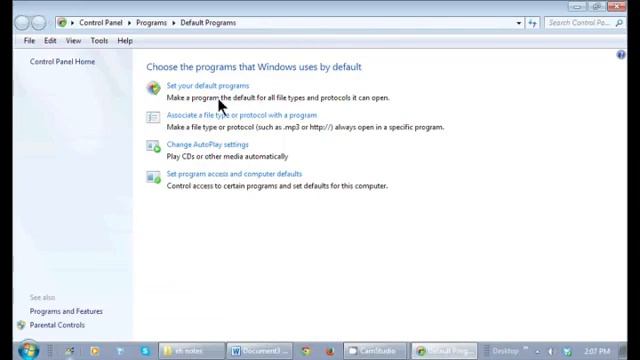Go to Control Panel Home
This screenshot has height=360, width=640.
62,62
